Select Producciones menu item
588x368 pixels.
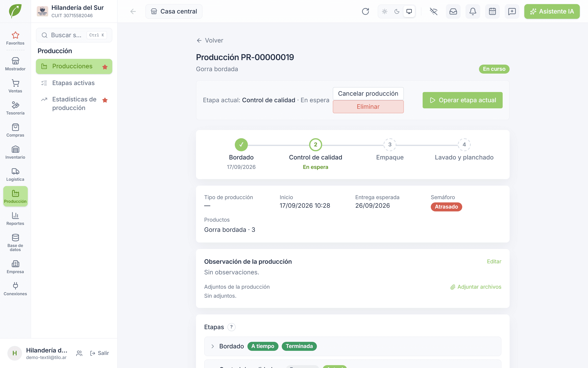point(74,66)
